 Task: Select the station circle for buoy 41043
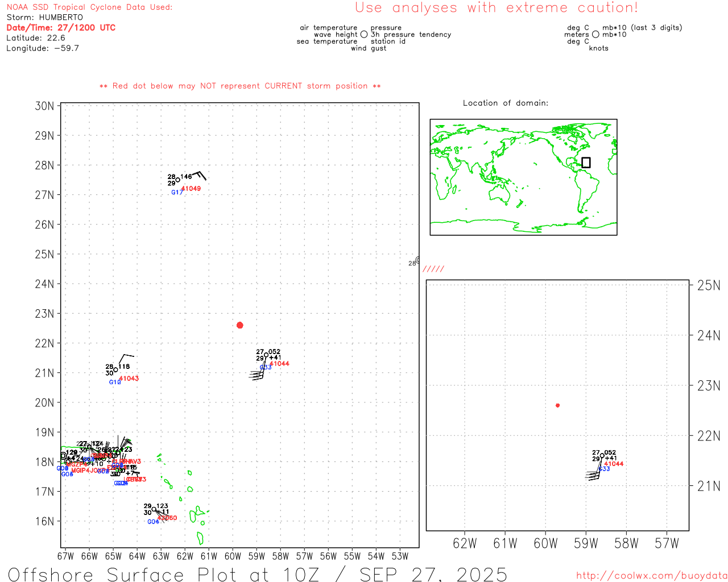115,370
